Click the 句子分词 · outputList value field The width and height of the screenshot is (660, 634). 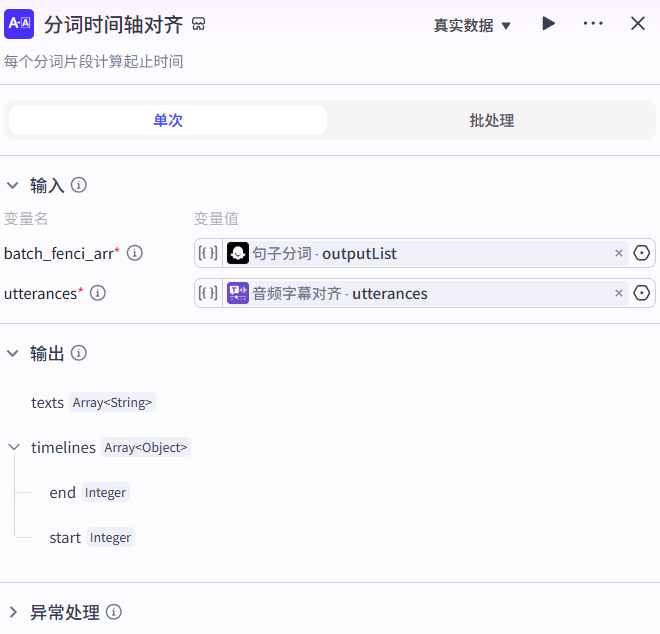[425, 253]
